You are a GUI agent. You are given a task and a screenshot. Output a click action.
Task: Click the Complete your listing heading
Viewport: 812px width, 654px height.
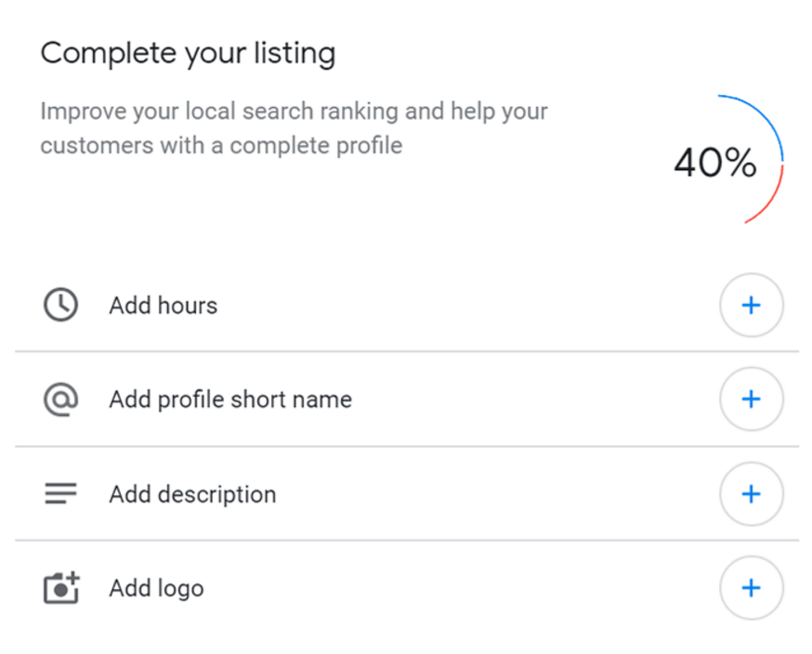click(188, 53)
